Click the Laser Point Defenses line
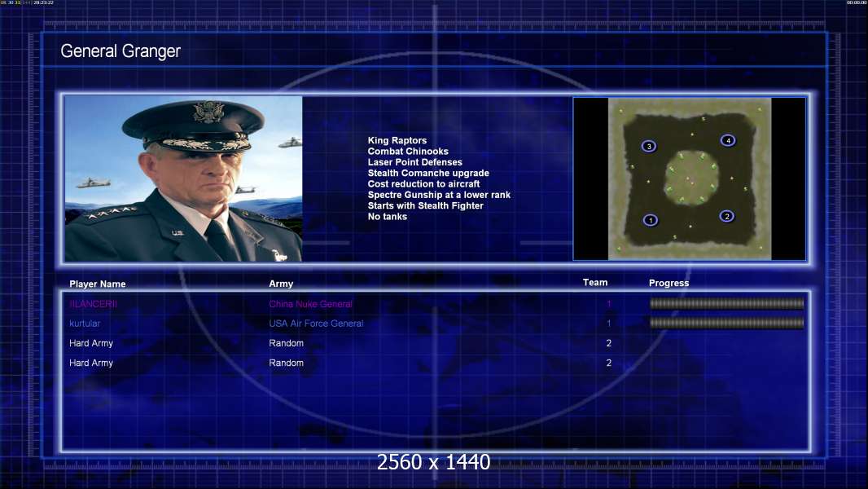868x489 pixels. pos(414,162)
